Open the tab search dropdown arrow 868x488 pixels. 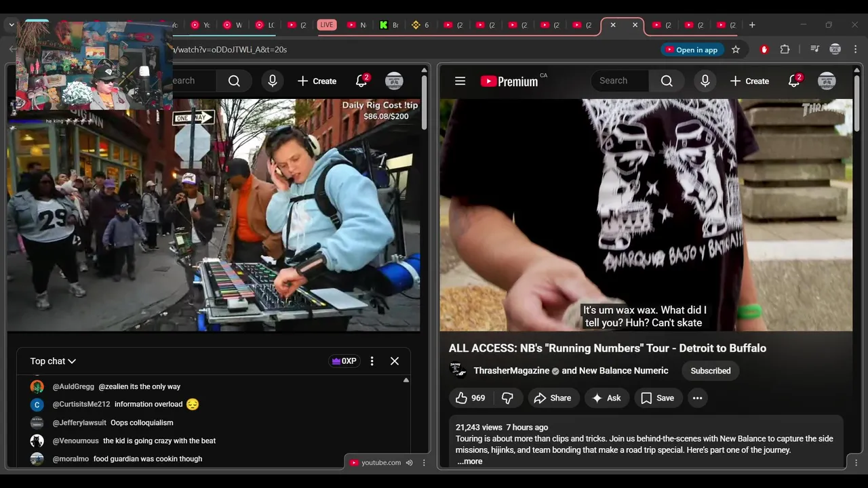(12, 25)
